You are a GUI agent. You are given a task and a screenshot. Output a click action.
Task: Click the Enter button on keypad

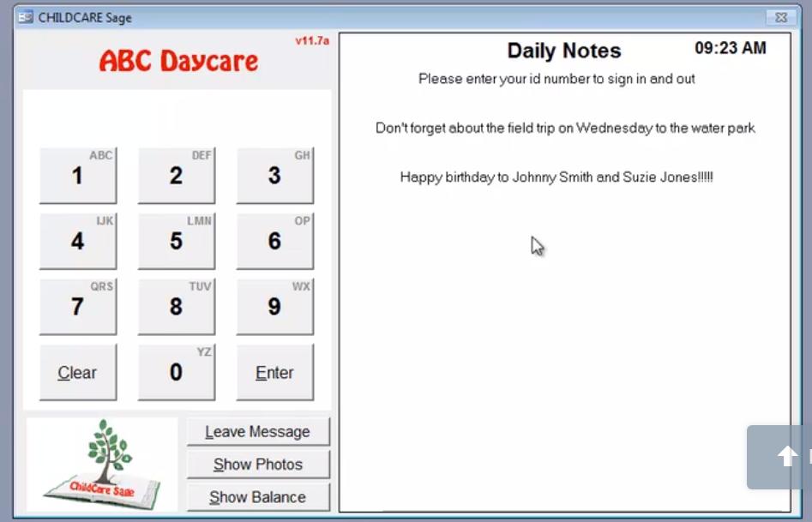275,372
